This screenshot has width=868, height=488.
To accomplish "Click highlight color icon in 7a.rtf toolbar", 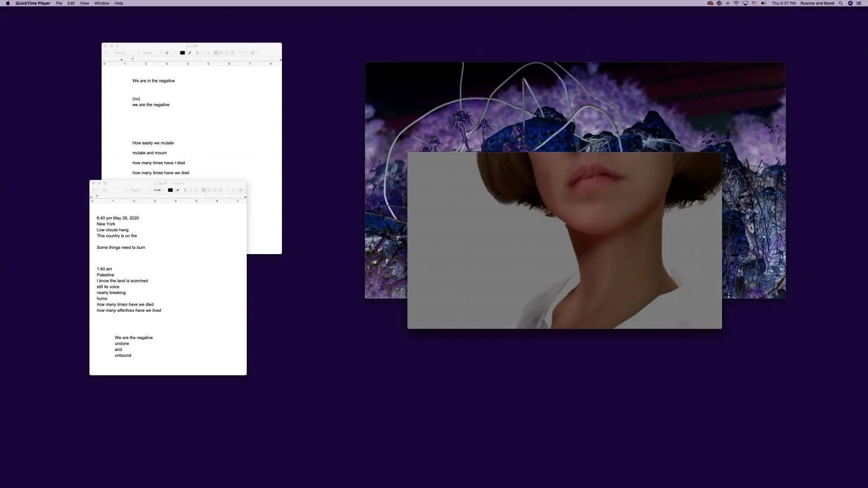I will (178, 190).
